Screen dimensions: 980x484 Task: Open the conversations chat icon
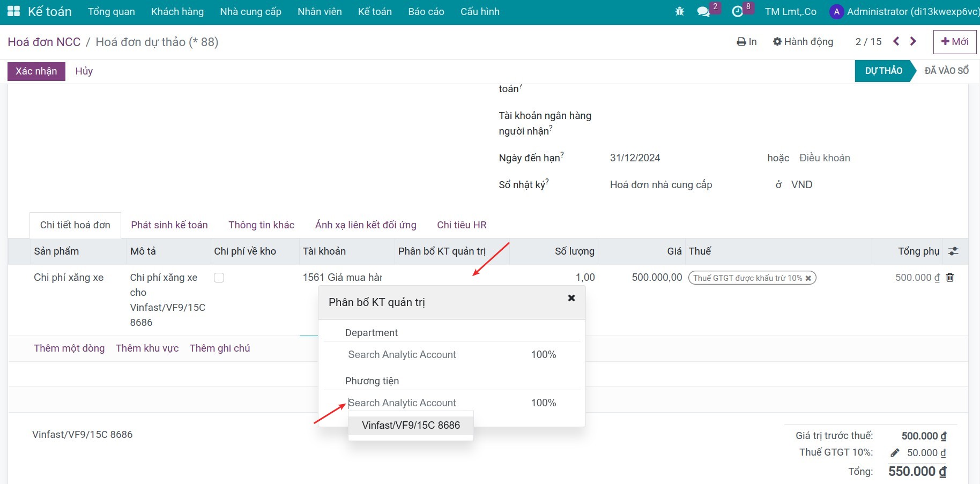703,11
